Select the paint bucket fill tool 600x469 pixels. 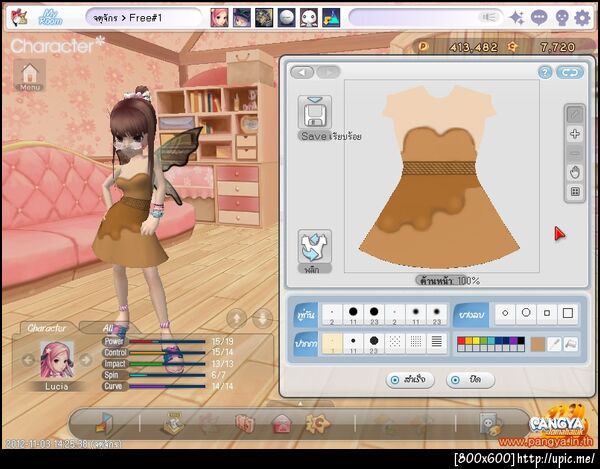coord(570,344)
